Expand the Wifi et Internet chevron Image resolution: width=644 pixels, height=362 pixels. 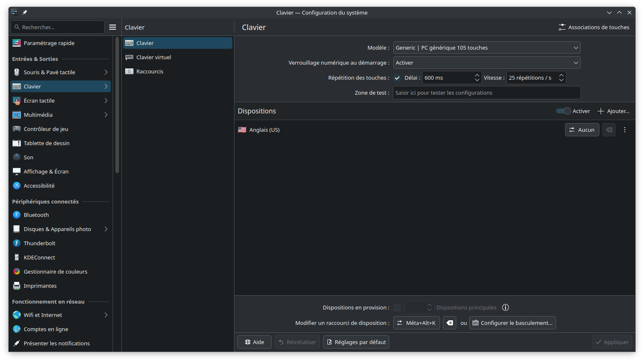pyautogui.click(x=106, y=315)
